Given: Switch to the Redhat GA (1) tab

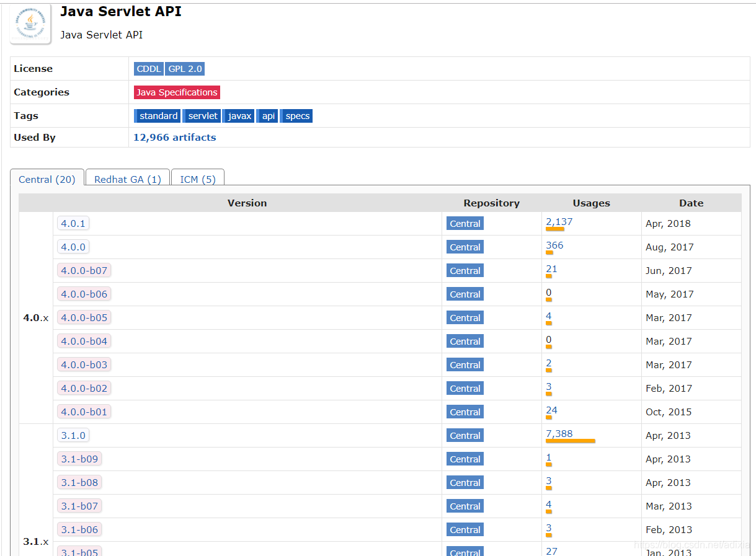Looking at the screenshot, I should [128, 179].
